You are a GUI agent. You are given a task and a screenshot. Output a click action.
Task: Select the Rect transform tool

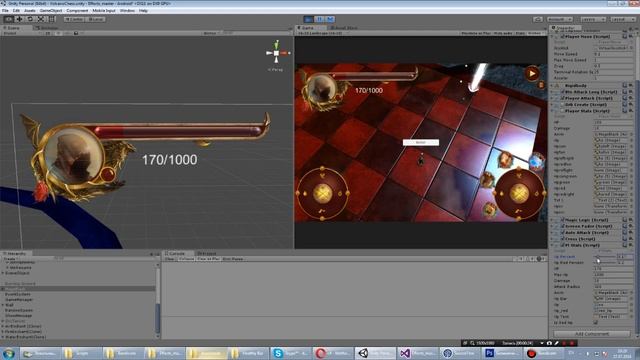pos(52,19)
